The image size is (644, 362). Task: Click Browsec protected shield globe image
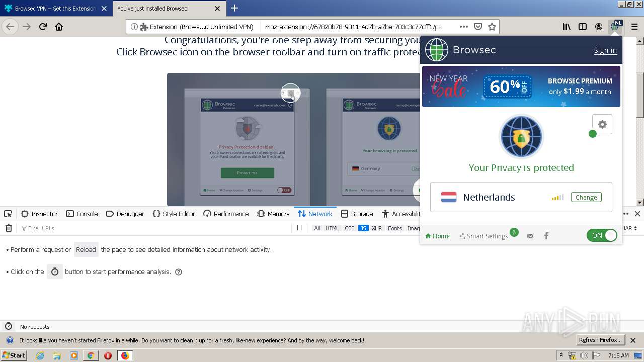(521, 136)
